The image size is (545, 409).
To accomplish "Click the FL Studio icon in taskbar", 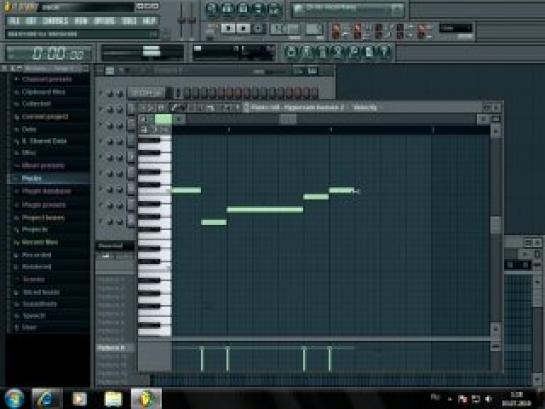I will (146, 399).
